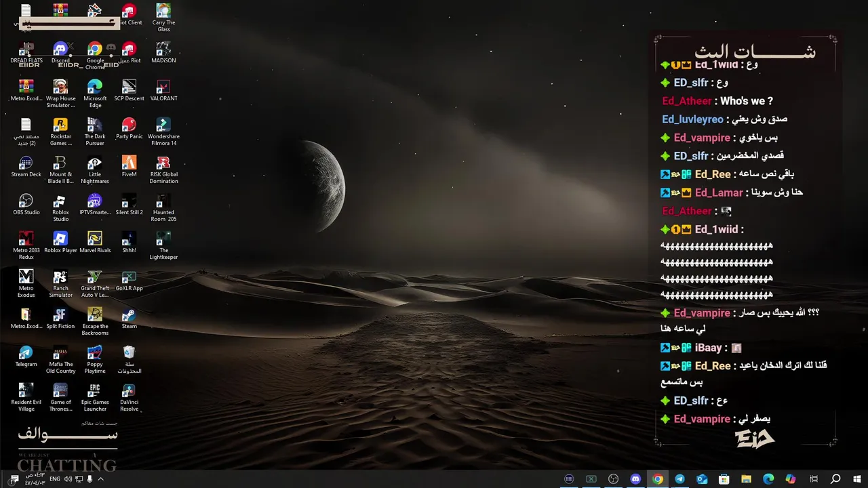
Task: Select the Roblox Player desktop icon
Action: (60, 243)
